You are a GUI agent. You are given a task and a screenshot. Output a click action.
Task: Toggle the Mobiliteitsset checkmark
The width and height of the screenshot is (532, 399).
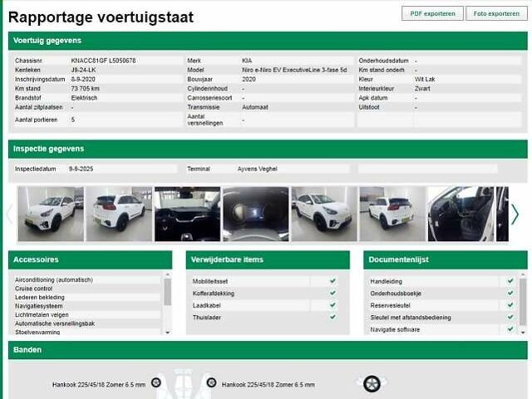[332, 281]
